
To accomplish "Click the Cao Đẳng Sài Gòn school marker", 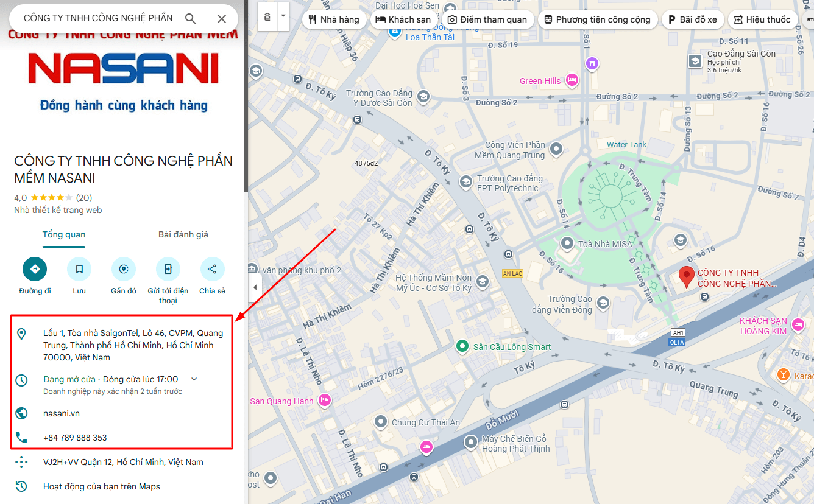I will [x=695, y=61].
